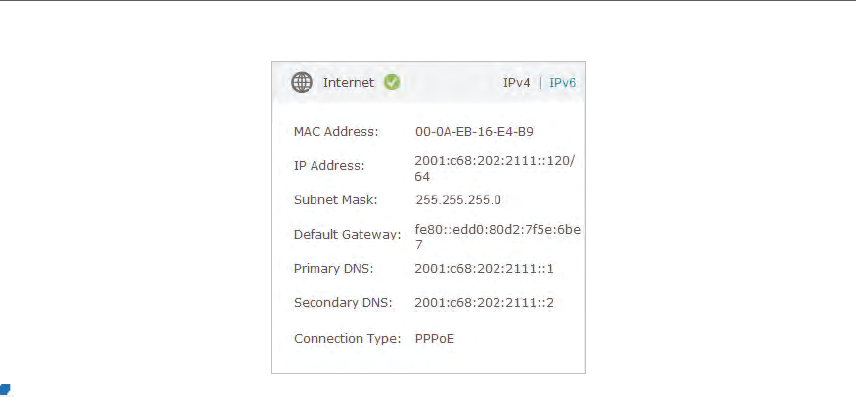
Task: Select the IP Address label
Action: [329, 165]
